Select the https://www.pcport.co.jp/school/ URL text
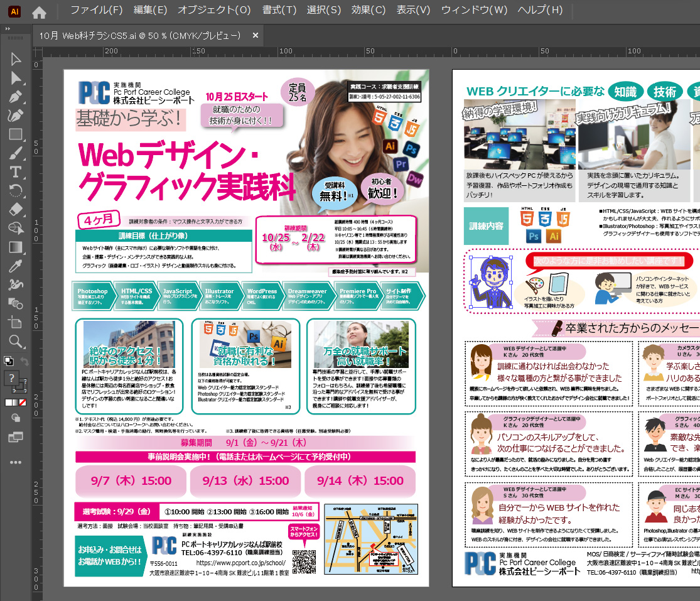The width and height of the screenshot is (700, 601). point(241,563)
